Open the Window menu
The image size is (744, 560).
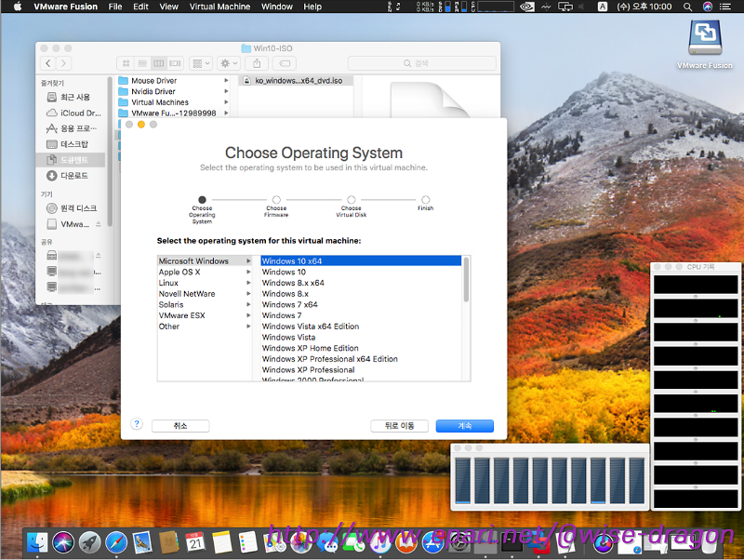pyautogui.click(x=277, y=7)
